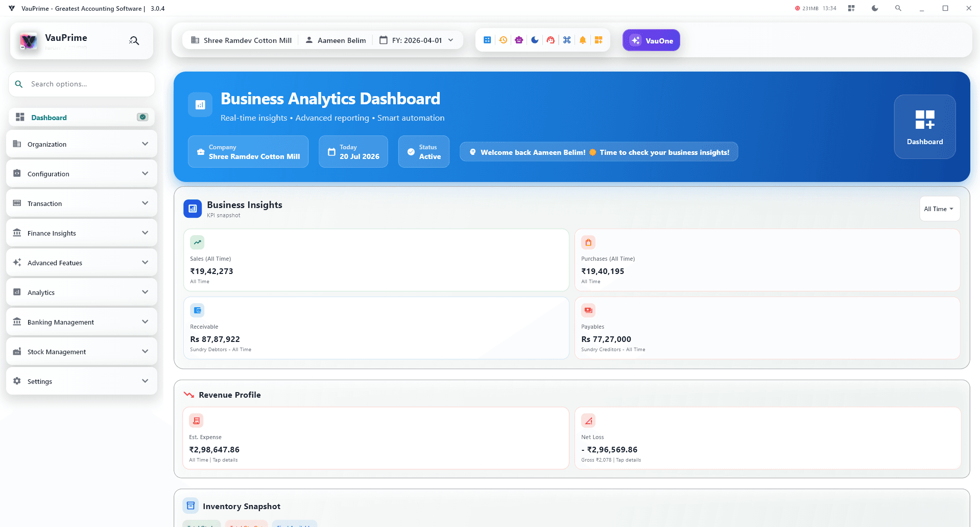Click the VauOne button
The width and height of the screenshot is (980, 527).
651,40
